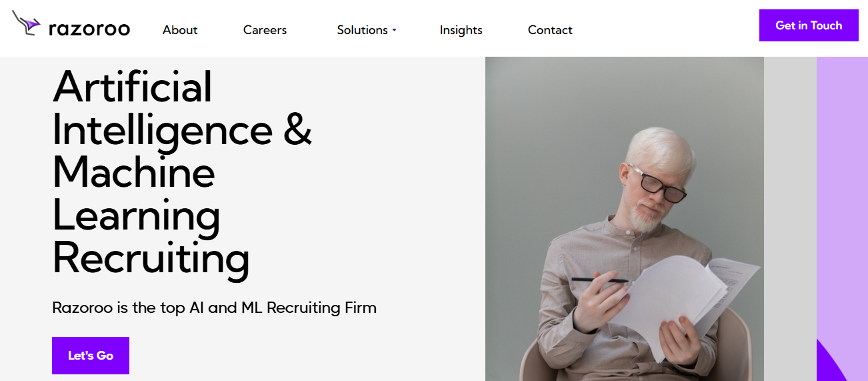Viewport: 868px width, 381px height.
Task: Click the razoroo wordmark text
Action: coord(89,29)
